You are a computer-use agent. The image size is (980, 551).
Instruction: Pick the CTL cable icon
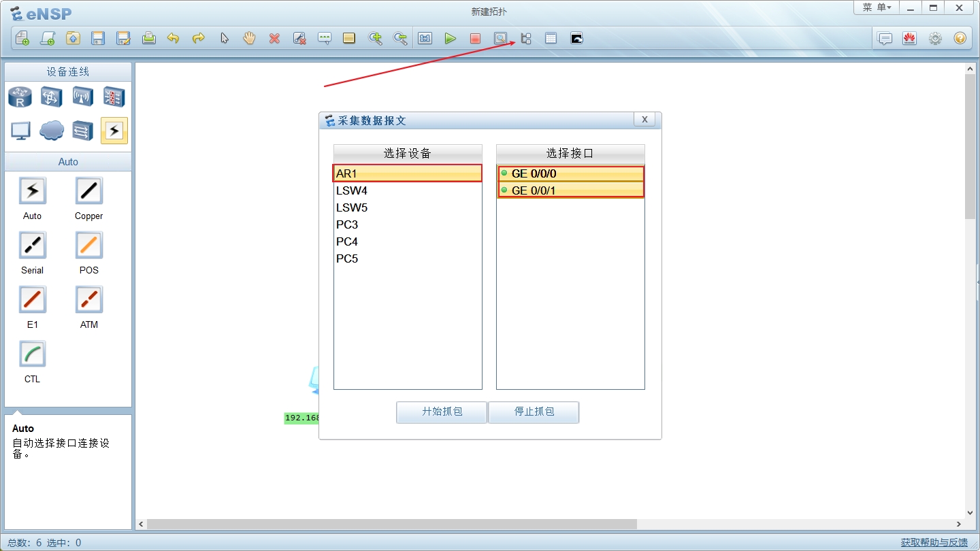[x=32, y=355]
